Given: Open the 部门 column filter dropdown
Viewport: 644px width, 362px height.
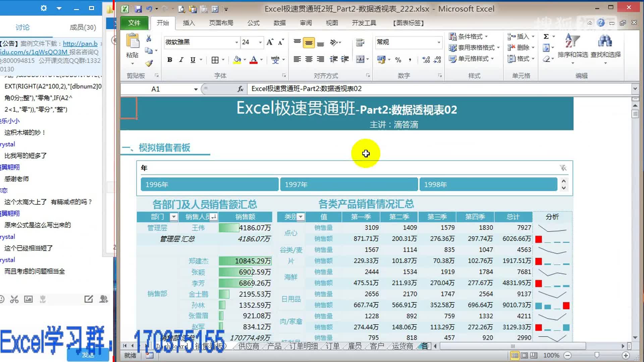Looking at the screenshot, I should pyautogui.click(x=173, y=217).
